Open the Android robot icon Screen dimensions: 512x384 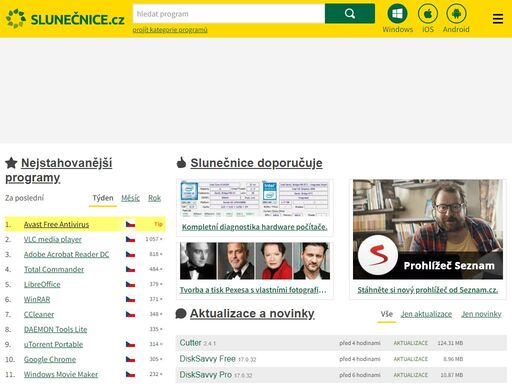tap(456, 14)
